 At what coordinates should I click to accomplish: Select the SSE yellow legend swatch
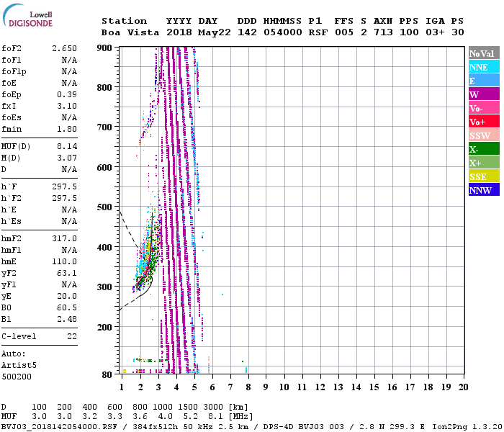coord(484,176)
